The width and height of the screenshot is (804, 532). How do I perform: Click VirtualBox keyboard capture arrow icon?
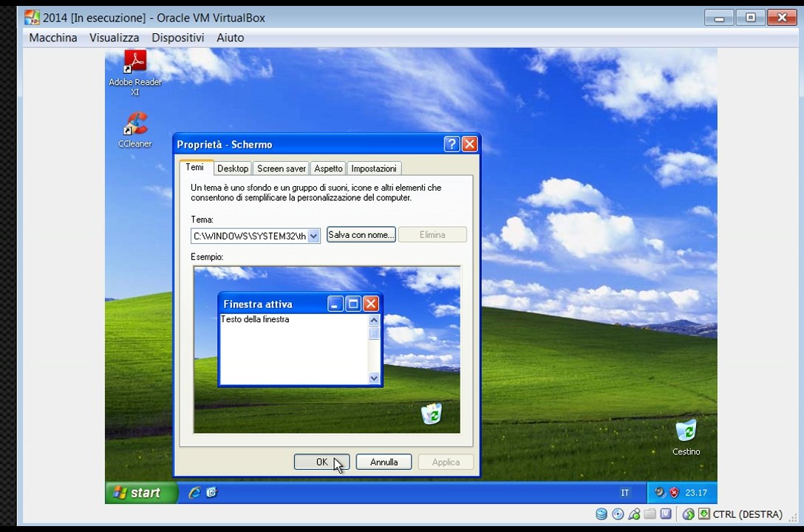pos(704,514)
